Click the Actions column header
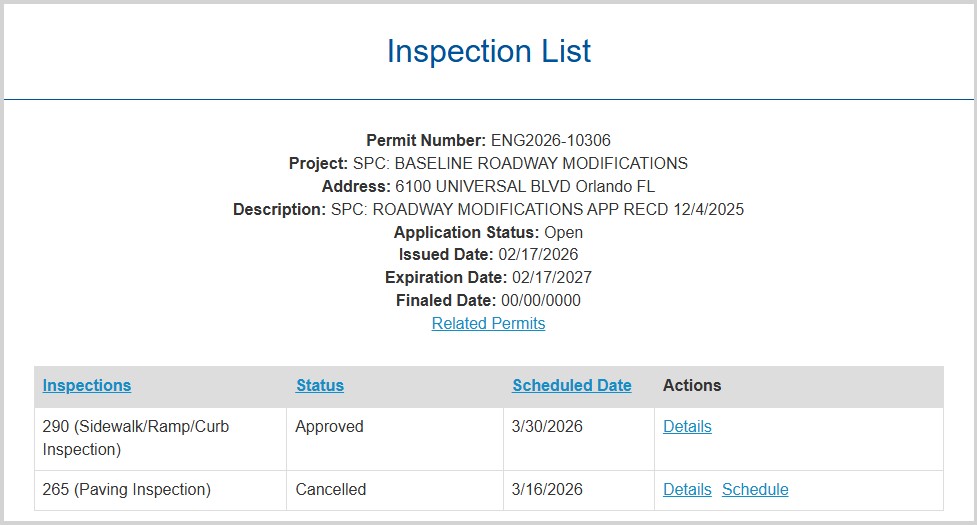 (692, 385)
